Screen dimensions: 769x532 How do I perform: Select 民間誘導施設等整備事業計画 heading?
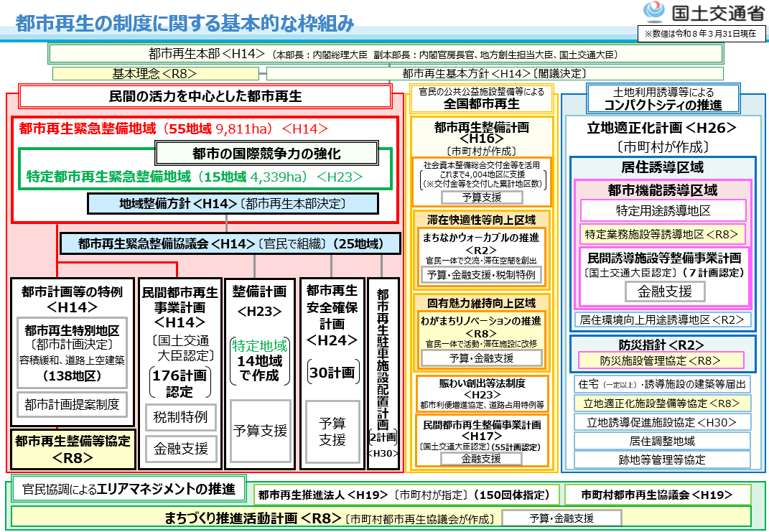click(665, 258)
